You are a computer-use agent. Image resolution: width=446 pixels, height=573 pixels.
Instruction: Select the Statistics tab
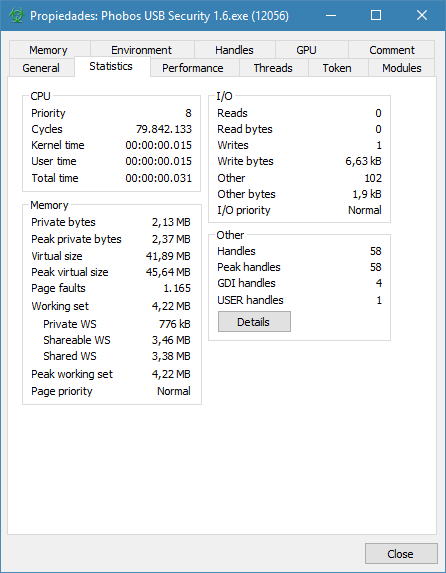coord(112,67)
